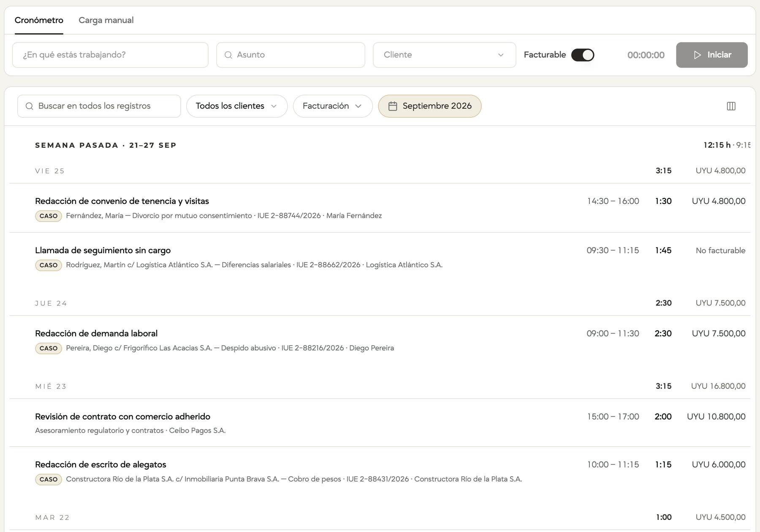Screen dimensions: 760x532
Task: Open the Septiembre 2026 date picker
Action: click(x=430, y=106)
